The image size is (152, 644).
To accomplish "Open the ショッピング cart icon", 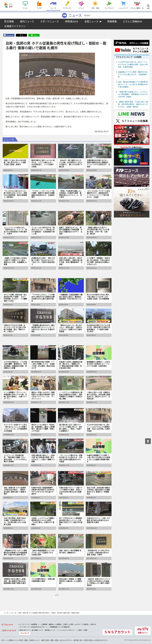I will pos(123,5).
